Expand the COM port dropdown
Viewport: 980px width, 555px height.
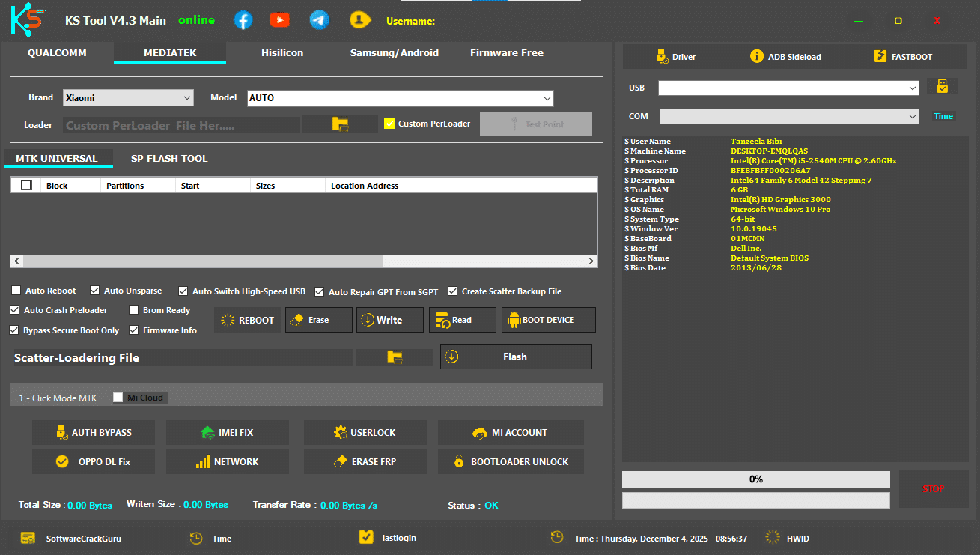point(912,116)
